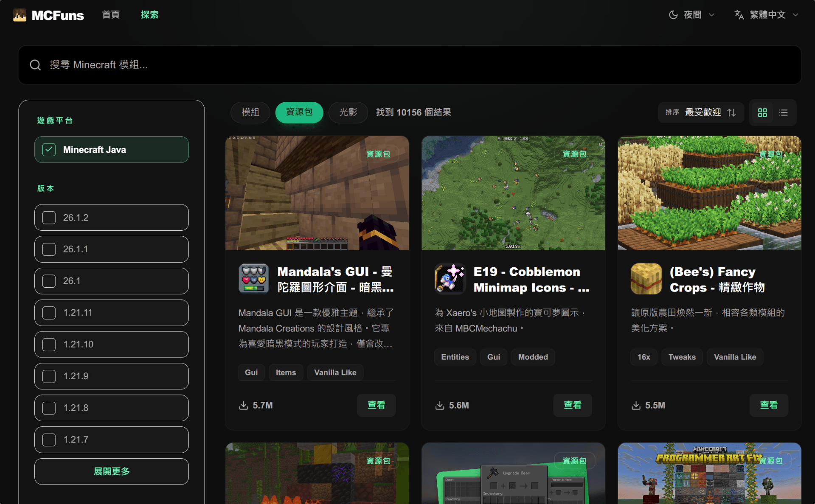Open the 探索 nav item
Viewport: 815px width, 504px height.
click(149, 15)
